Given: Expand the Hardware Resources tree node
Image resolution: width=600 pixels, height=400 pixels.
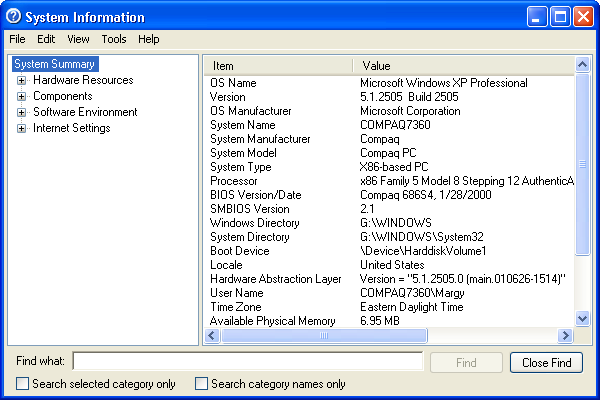Looking at the screenshot, I should click(22, 80).
